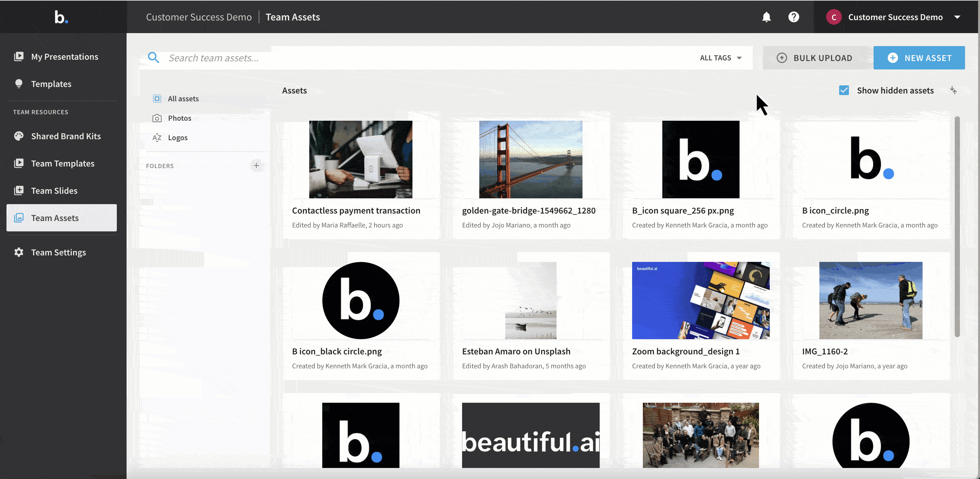Open the Contactless payment transaction thumbnail
980x479 pixels.
click(361, 159)
